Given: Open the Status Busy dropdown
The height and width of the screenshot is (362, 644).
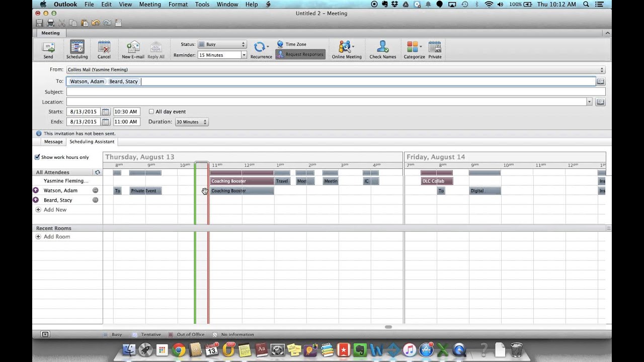Looking at the screenshot, I should click(x=222, y=44).
